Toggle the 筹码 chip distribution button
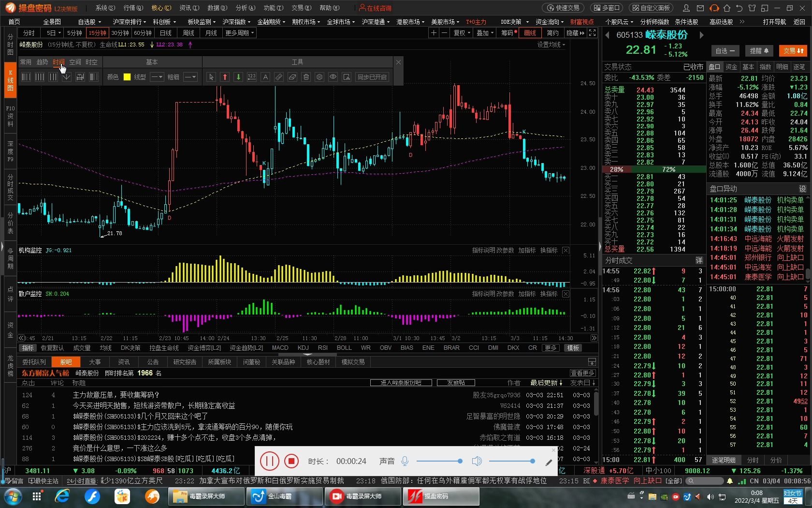This screenshot has width=812, height=508. click(x=508, y=33)
